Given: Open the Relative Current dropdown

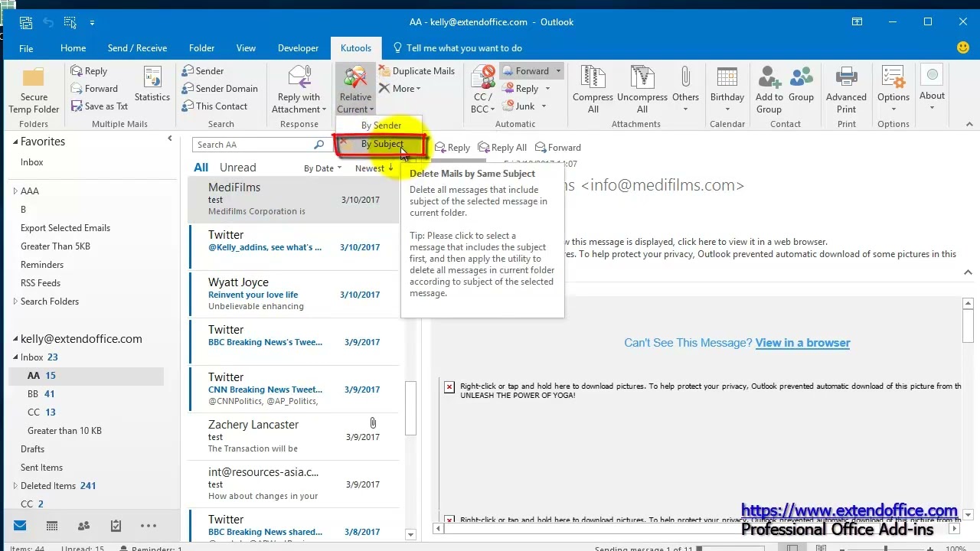Looking at the screenshot, I should click(355, 90).
